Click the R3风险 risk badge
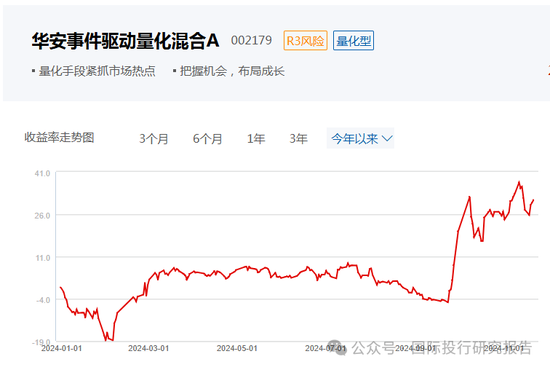The width and height of the screenshot is (550, 370). click(306, 41)
